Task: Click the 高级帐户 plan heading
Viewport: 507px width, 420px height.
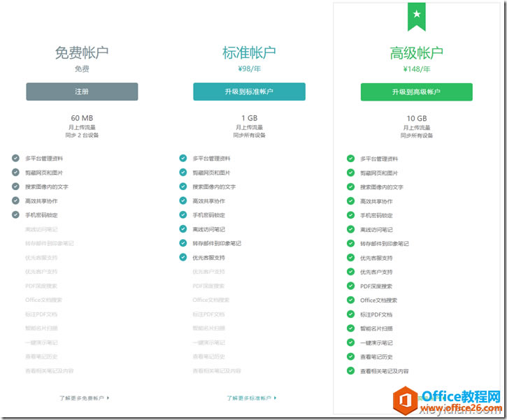Action: pos(417,53)
